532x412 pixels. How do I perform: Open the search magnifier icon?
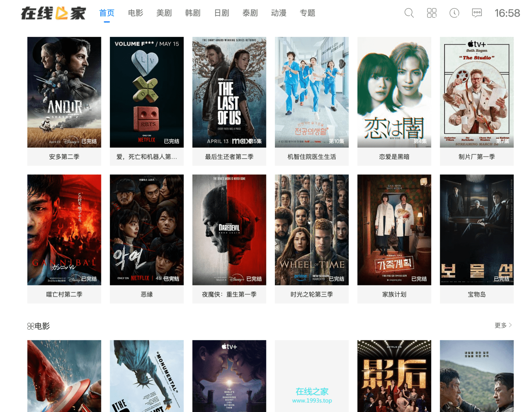click(409, 13)
